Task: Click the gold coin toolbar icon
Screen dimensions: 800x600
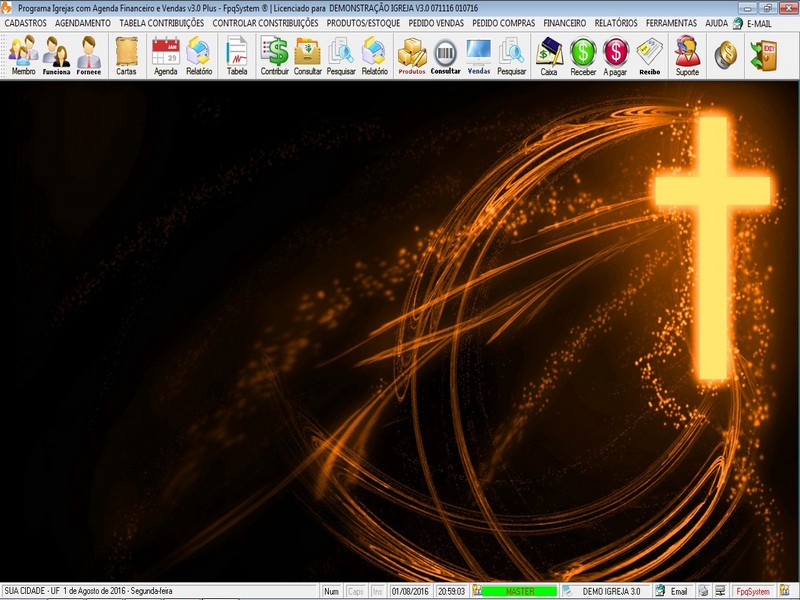Action: 726,55
